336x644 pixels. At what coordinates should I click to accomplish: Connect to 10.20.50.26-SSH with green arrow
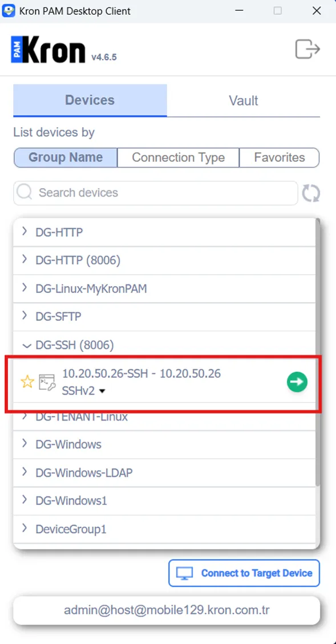(x=297, y=382)
